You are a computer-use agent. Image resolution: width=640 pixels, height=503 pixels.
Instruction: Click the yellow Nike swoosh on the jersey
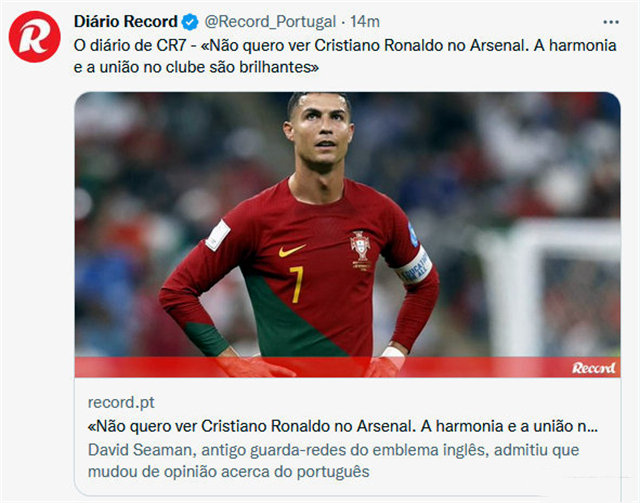292,250
